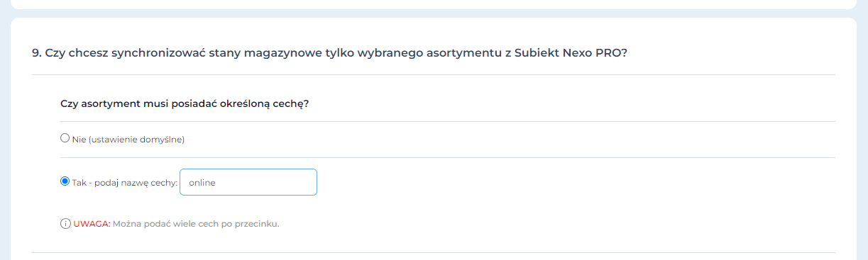Click the note 'Można podać wiele cech po przecinku.'

[x=197, y=224]
